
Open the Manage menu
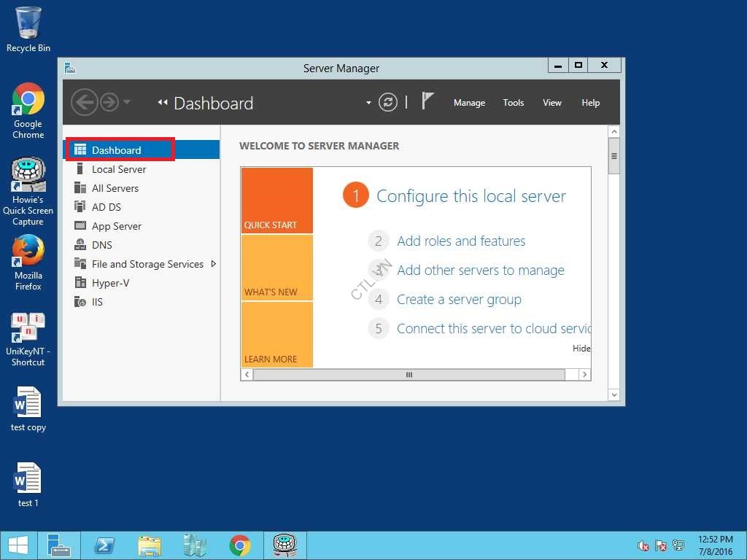pyautogui.click(x=469, y=103)
